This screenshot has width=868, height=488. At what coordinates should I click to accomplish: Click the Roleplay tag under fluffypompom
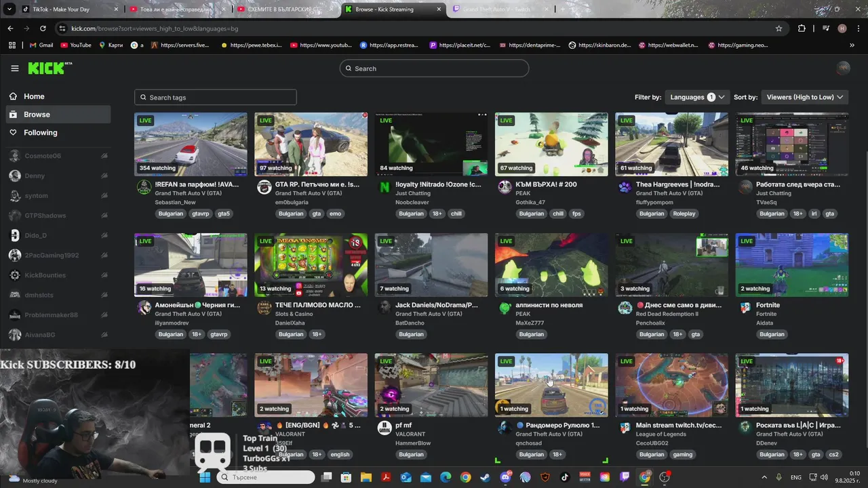tap(684, 213)
